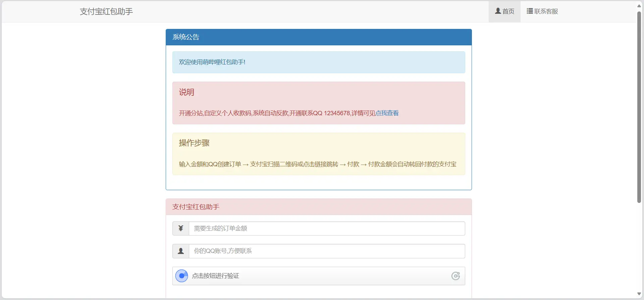The width and height of the screenshot is (644, 300).
Task: Click the user icon beside 首页
Action: pyautogui.click(x=498, y=11)
